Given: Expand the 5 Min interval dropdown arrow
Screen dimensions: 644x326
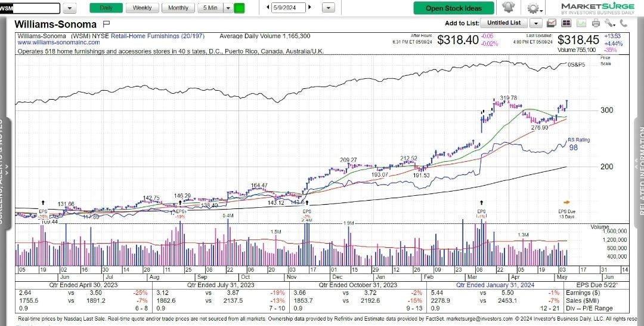Looking at the screenshot, I should pos(228,8).
